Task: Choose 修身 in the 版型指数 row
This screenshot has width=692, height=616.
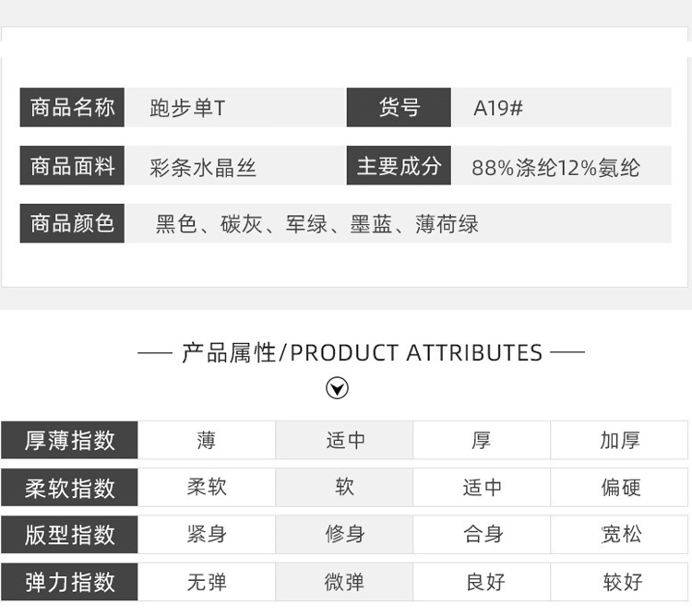Action: [x=345, y=535]
